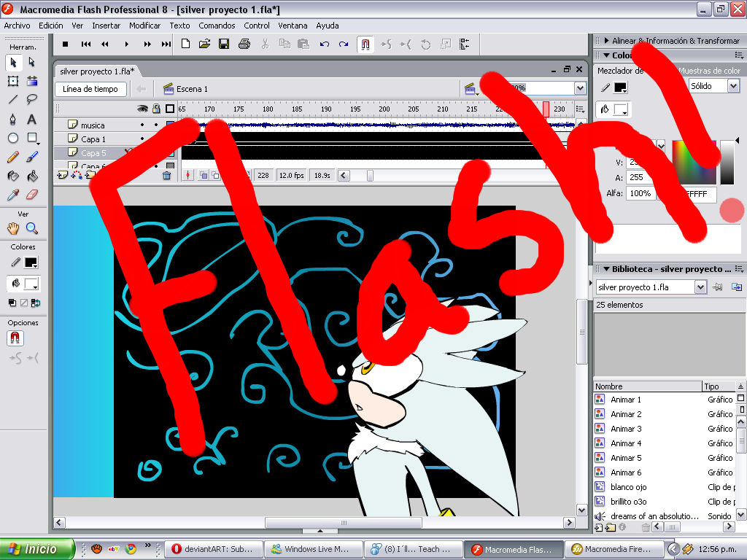
Task: Switch to the Muestras de color tab
Action: pyautogui.click(x=709, y=71)
